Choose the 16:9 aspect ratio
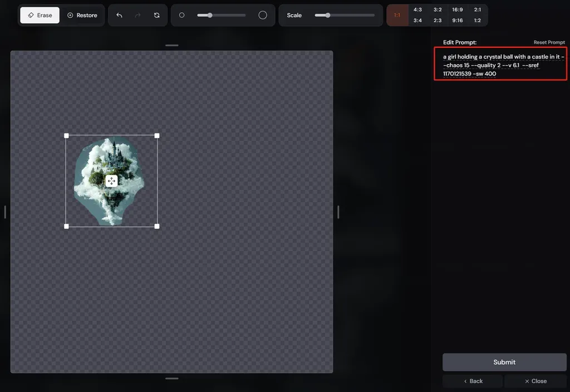 (458, 10)
